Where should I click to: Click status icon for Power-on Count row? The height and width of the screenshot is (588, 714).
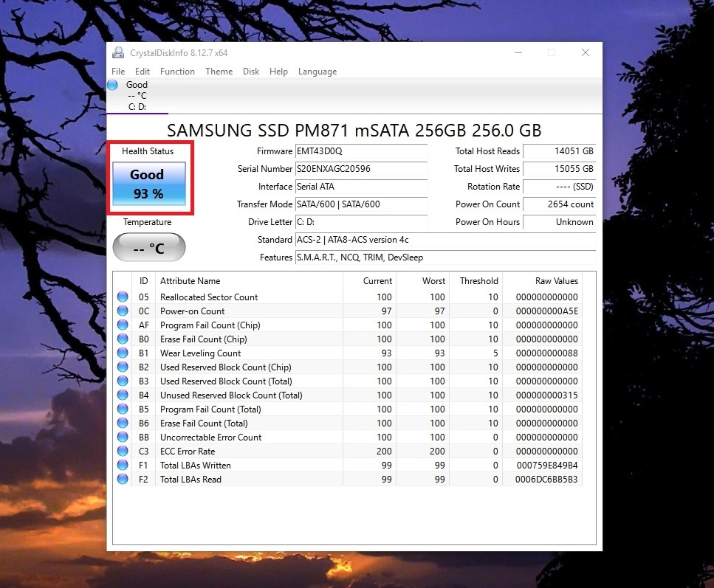tap(123, 311)
